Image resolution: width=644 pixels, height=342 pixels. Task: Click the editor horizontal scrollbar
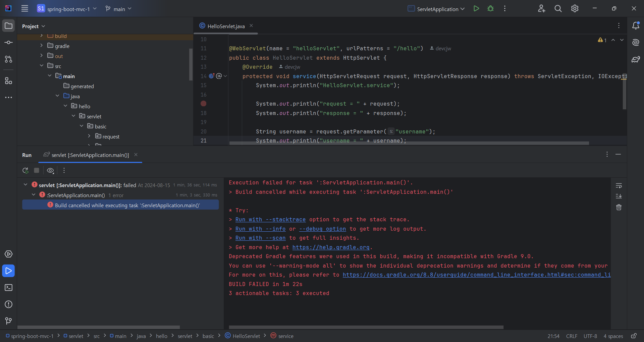(409, 143)
